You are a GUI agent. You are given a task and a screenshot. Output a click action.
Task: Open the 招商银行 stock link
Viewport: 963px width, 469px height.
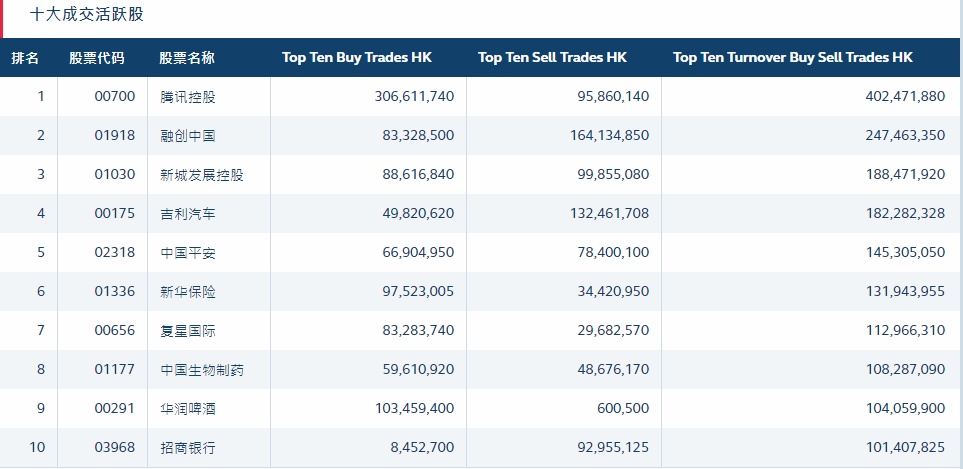click(187, 448)
